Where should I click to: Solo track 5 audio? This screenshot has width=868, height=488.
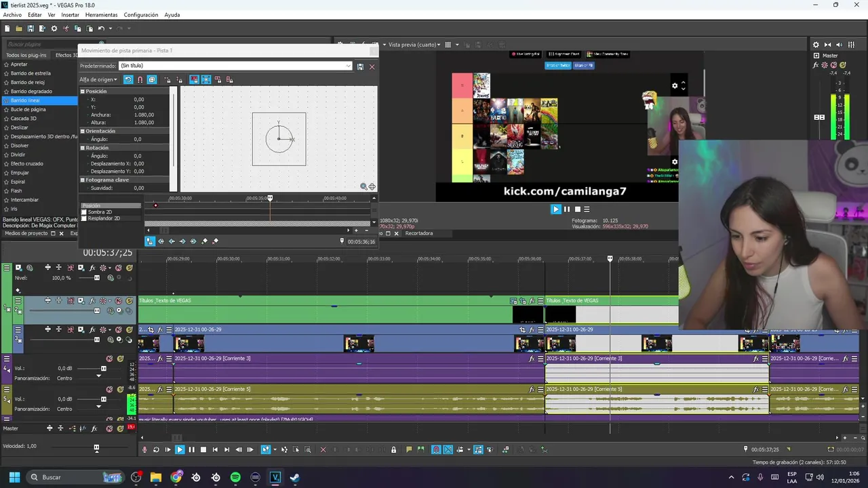tap(120, 390)
